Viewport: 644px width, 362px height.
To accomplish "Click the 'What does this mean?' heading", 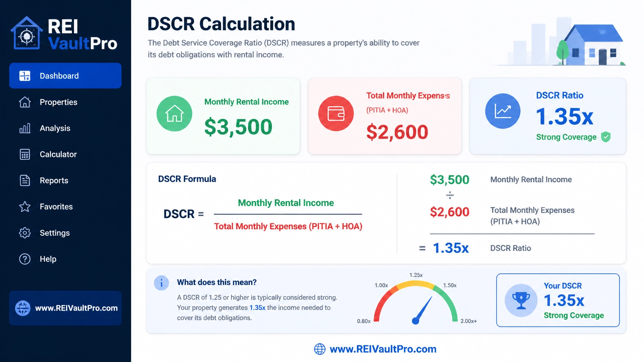I will [x=217, y=282].
